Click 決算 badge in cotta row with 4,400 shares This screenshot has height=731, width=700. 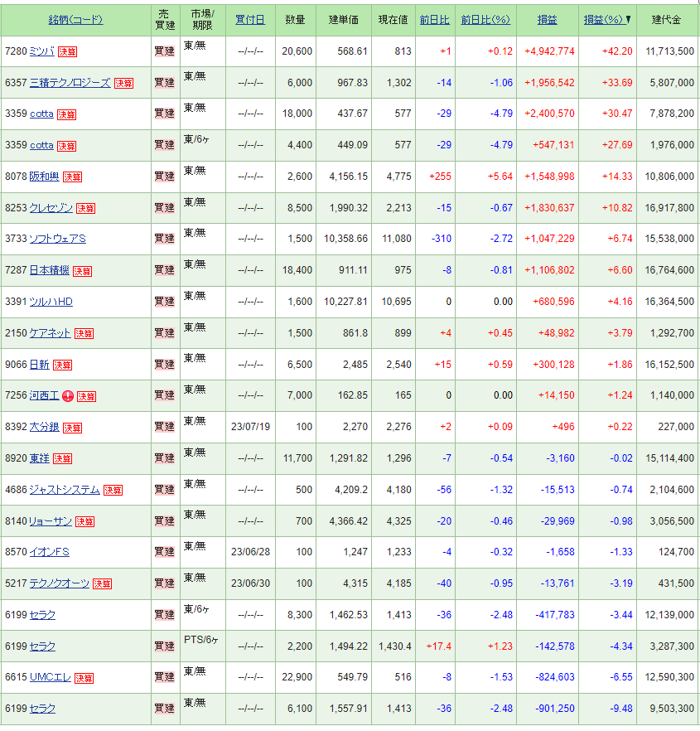click(x=66, y=146)
